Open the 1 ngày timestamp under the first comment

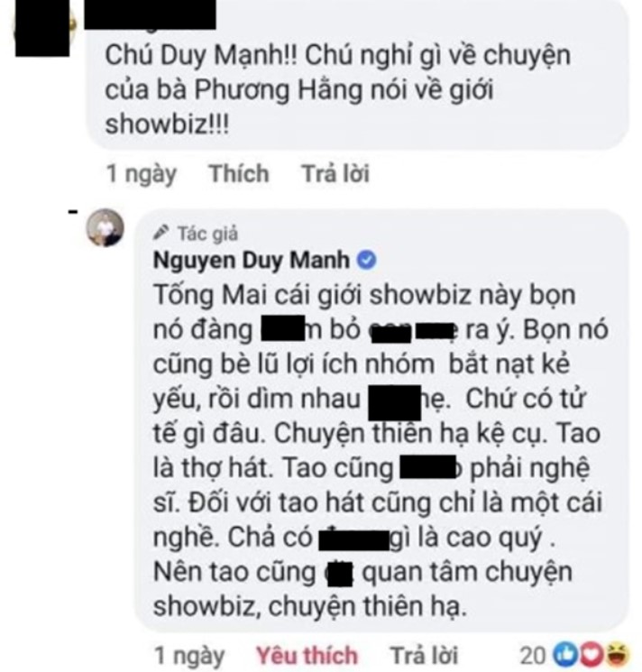click(x=142, y=174)
